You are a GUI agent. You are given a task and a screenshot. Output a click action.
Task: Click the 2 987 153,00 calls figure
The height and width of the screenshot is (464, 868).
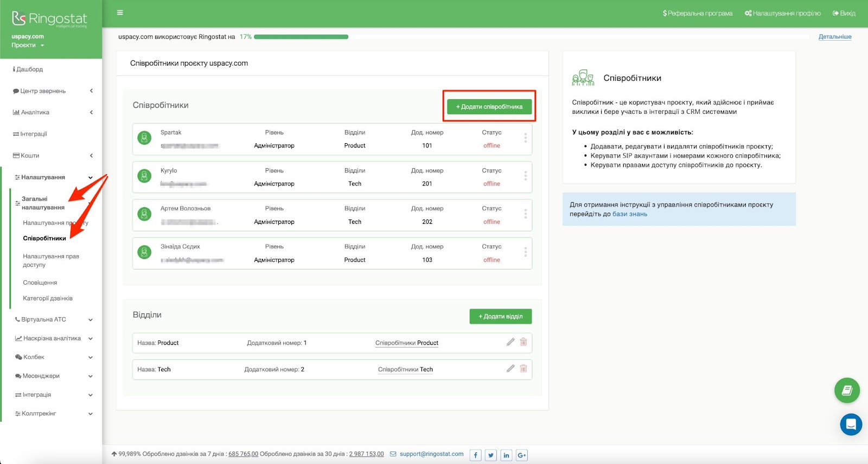pos(366,454)
